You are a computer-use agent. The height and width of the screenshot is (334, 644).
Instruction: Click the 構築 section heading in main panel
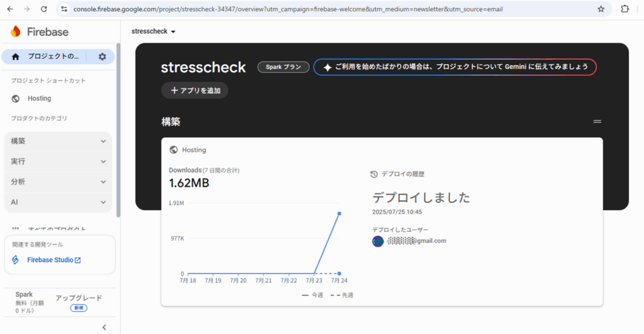coord(171,121)
